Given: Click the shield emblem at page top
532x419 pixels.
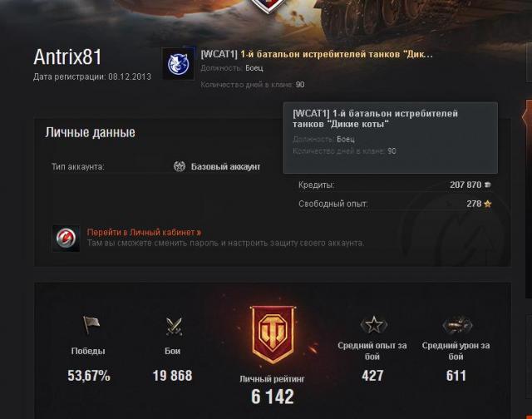Looking at the screenshot, I should pos(268,6).
